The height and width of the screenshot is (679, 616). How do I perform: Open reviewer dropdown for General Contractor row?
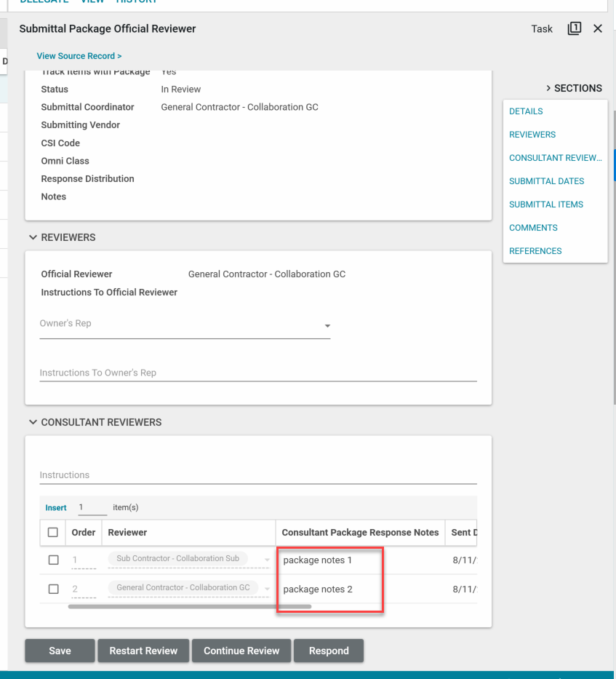point(267,589)
